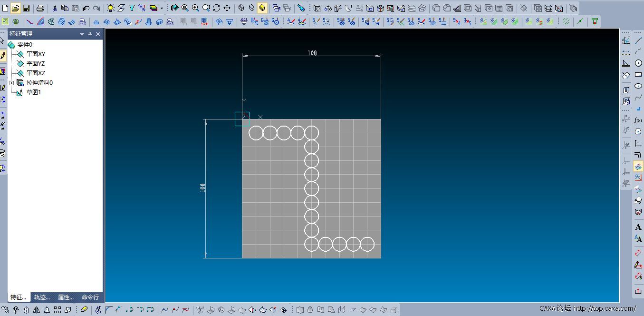Click the horizontal 100 dimension text
Viewport: 644px width, 316px height.
click(312, 53)
